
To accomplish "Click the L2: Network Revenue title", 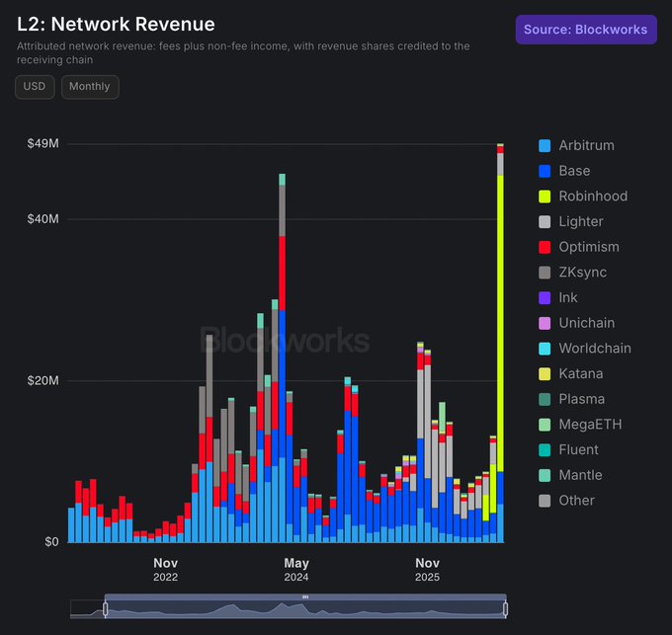I will (x=116, y=24).
